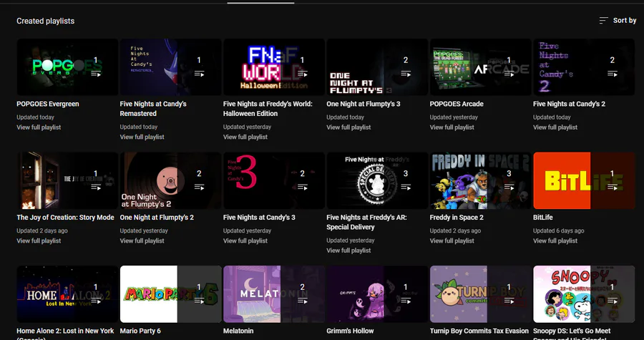Image resolution: width=644 pixels, height=340 pixels.
Task: View full playlist for One Night at Flumpty's 3
Action: (348, 127)
